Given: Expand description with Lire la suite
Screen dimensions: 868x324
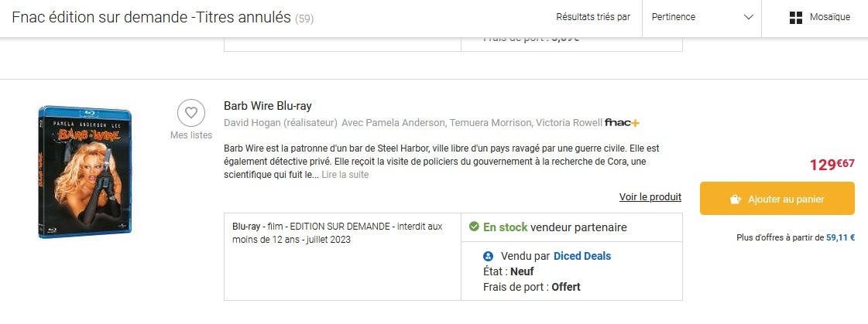Looking at the screenshot, I should point(345,175).
